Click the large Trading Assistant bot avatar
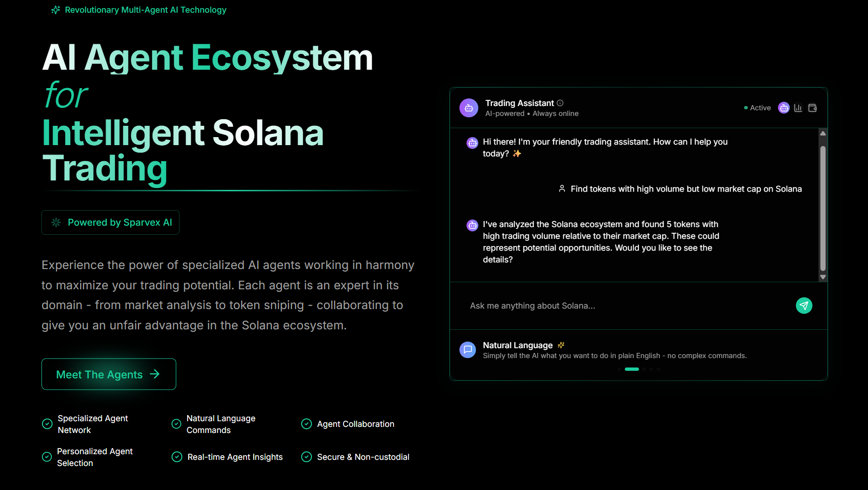Viewport: 868px width, 490px height. coord(469,108)
